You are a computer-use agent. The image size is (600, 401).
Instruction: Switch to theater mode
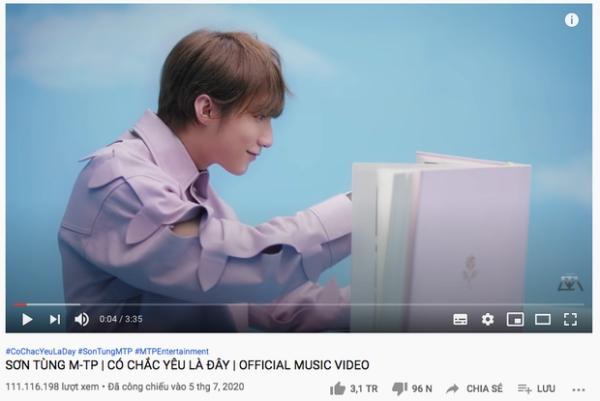(543, 319)
